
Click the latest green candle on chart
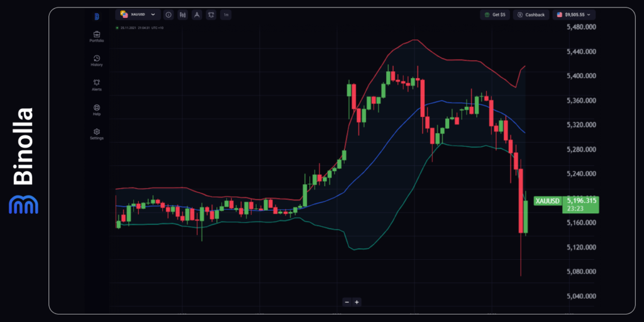point(526,217)
